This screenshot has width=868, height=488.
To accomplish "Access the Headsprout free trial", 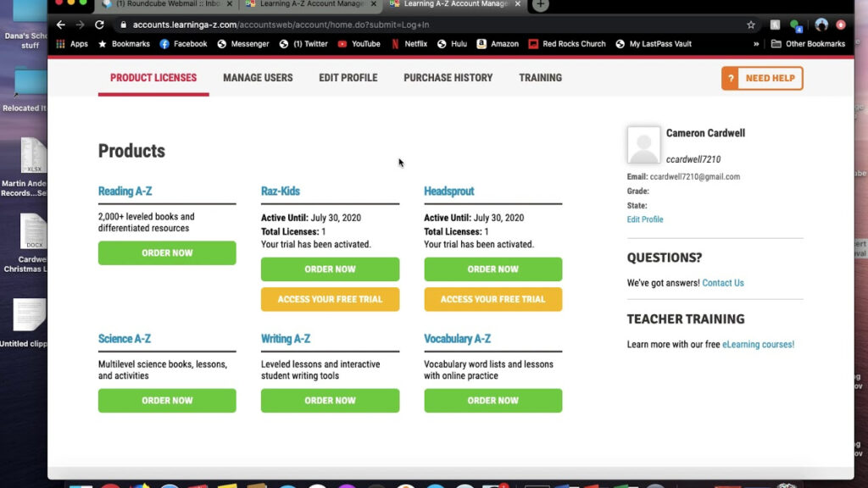I will click(x=492, y=299).
